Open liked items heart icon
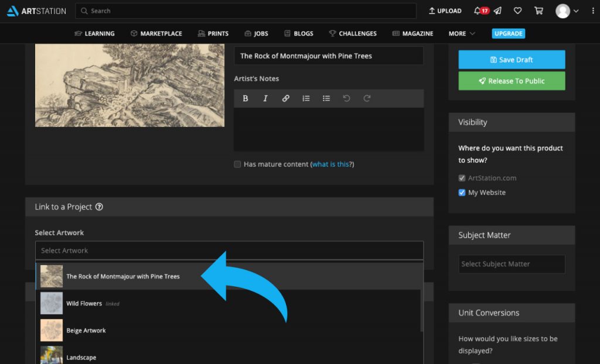 click(518, 11)
